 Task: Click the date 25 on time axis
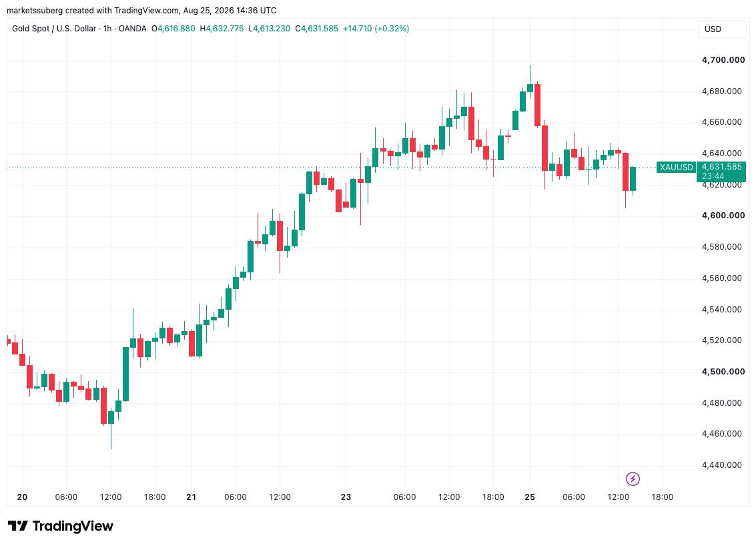(530, 497)
